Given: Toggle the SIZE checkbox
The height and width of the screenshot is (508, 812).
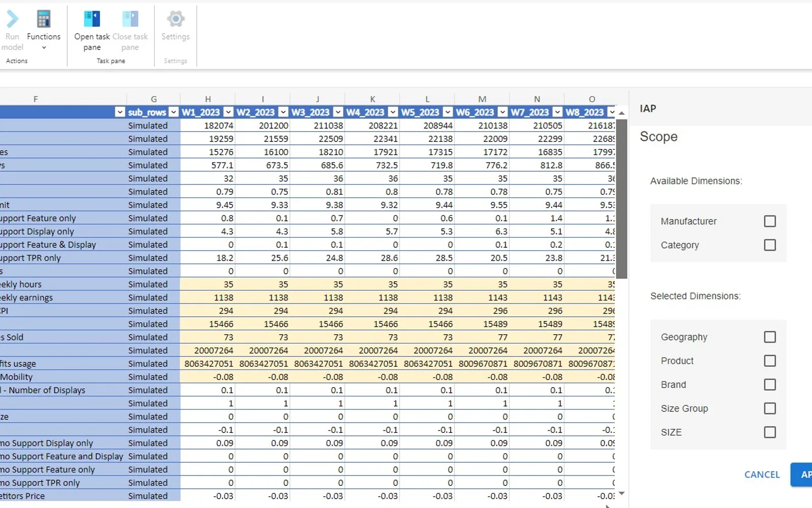Looking at the screenshot, I should click(x=770, y=432).
